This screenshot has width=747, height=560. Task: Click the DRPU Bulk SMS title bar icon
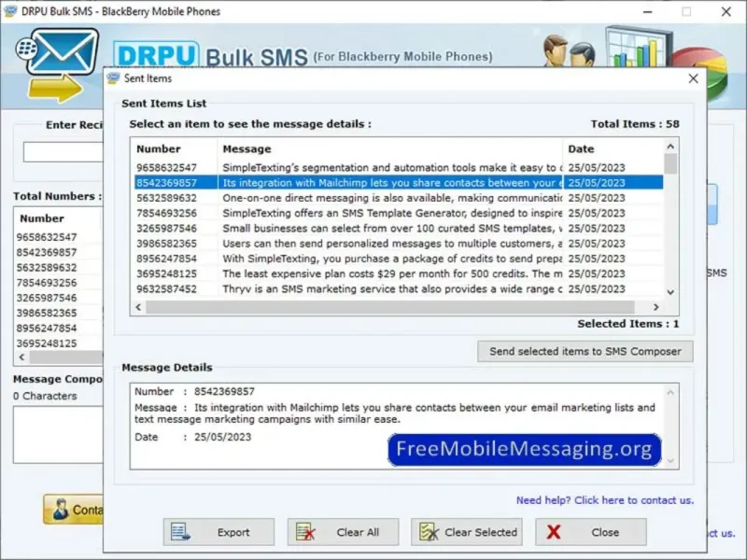(x=10, y=11)
